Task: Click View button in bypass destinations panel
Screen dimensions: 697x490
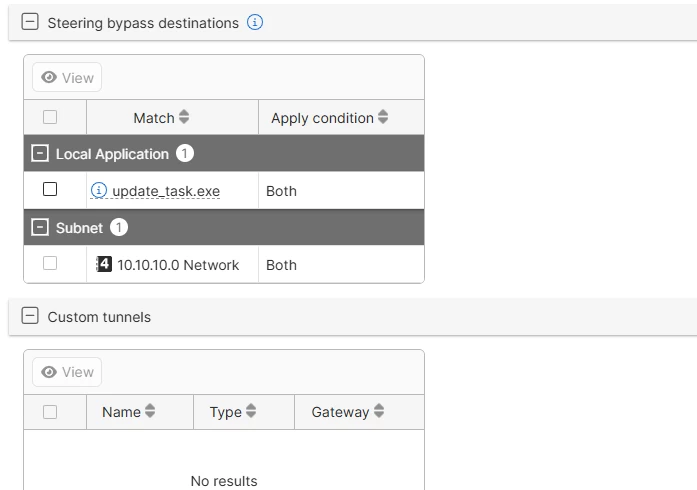Action: tap(67, 77)
